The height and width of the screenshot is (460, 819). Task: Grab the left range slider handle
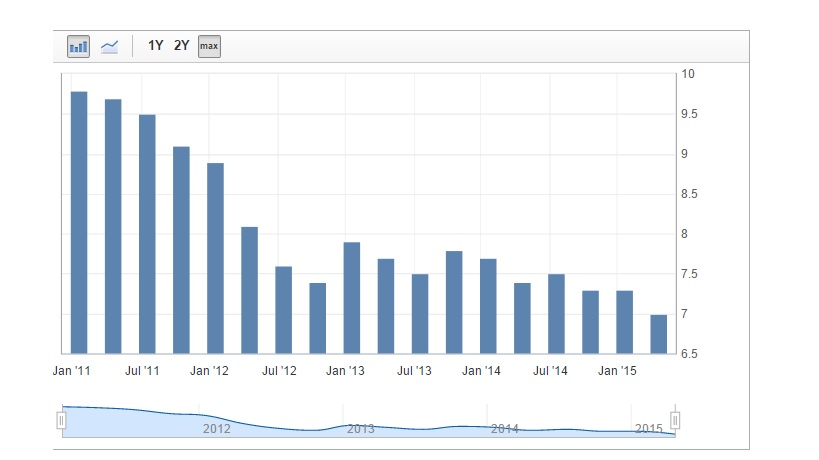coord(61,420)
